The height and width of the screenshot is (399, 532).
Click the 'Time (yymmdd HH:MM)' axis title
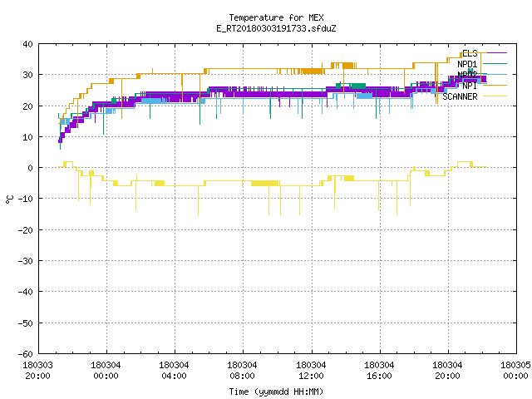point(276,392)
